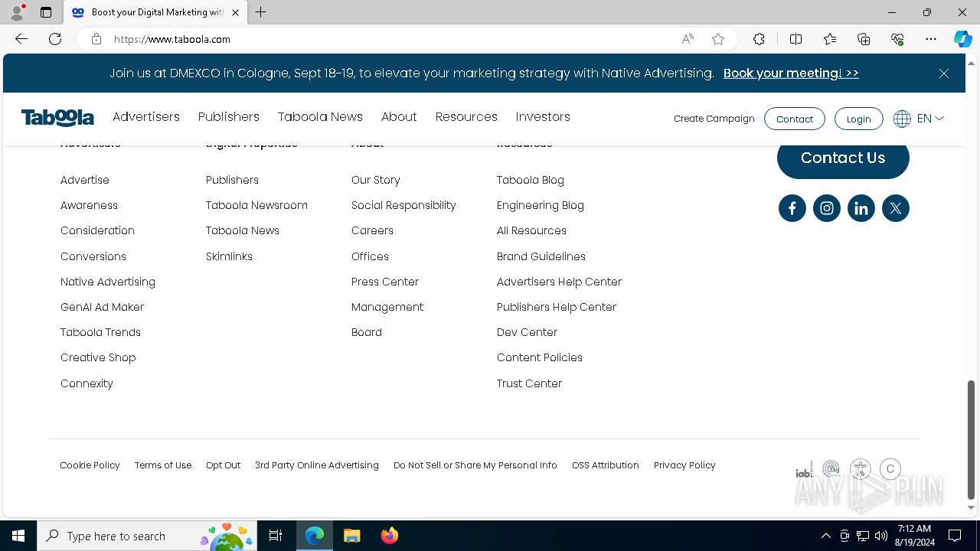Open Tab actions menu
Viewport: 980px width, 551px height.
[46, 12]
